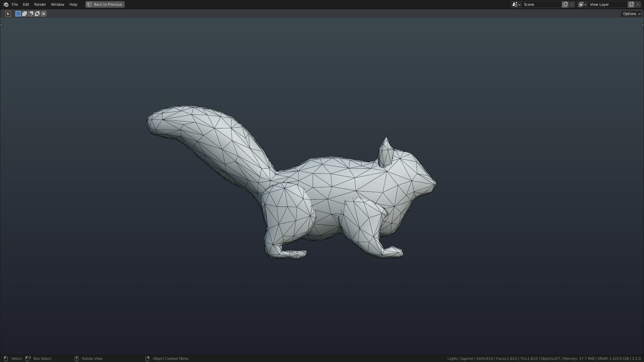This screenshot has width=644, height=362.
Task: Unlink the current Scene with the X icon
Action: [572, 4]
